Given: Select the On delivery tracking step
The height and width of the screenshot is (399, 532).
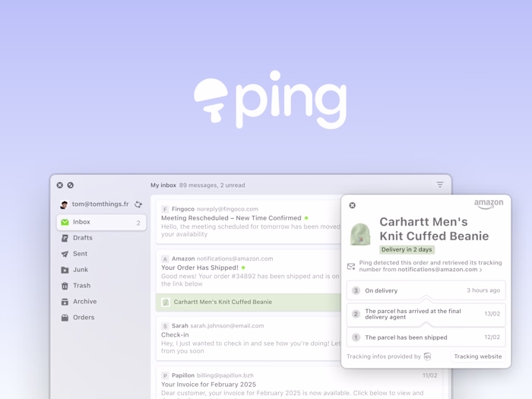Looking at the screenshot, I should [x=426, y=290].
